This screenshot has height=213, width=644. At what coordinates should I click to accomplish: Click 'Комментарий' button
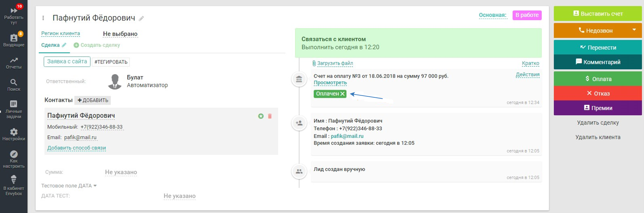click(x=598, y=62)
